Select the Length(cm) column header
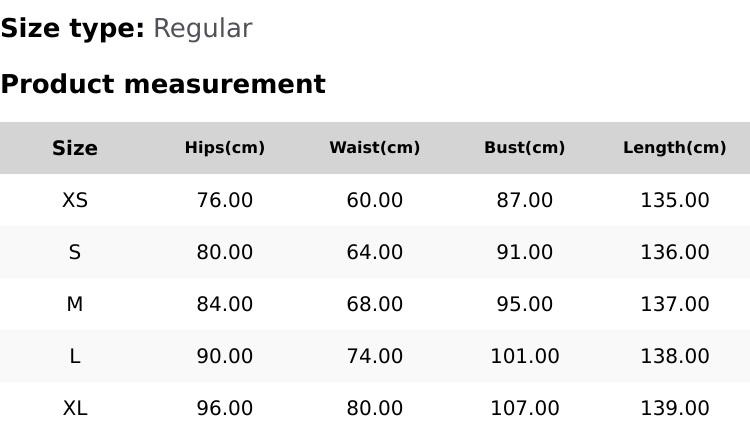The image size is (750, 434). pos(675,148)
